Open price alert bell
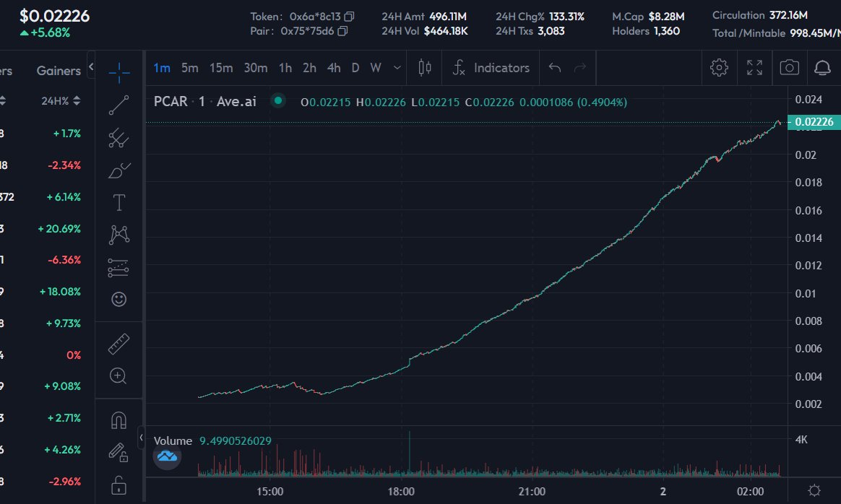 (x=823, y=68)
